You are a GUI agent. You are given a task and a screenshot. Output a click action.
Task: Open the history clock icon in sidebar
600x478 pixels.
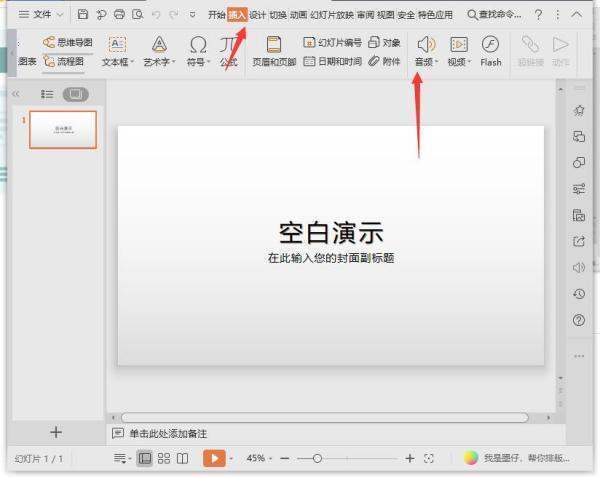click(578, 294)
